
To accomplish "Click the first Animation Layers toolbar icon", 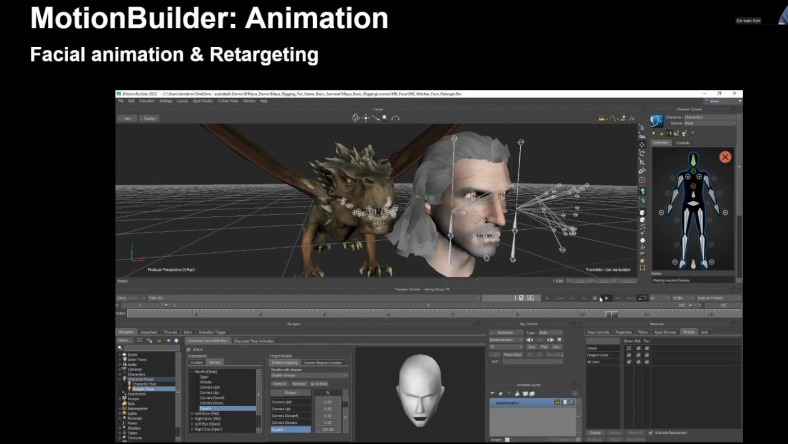I will pos(493,393).
